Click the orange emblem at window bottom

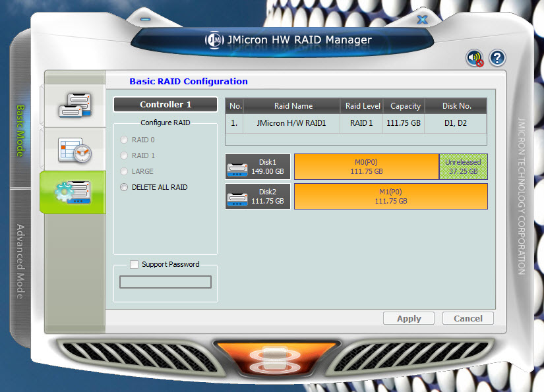(x=277, y=358)
